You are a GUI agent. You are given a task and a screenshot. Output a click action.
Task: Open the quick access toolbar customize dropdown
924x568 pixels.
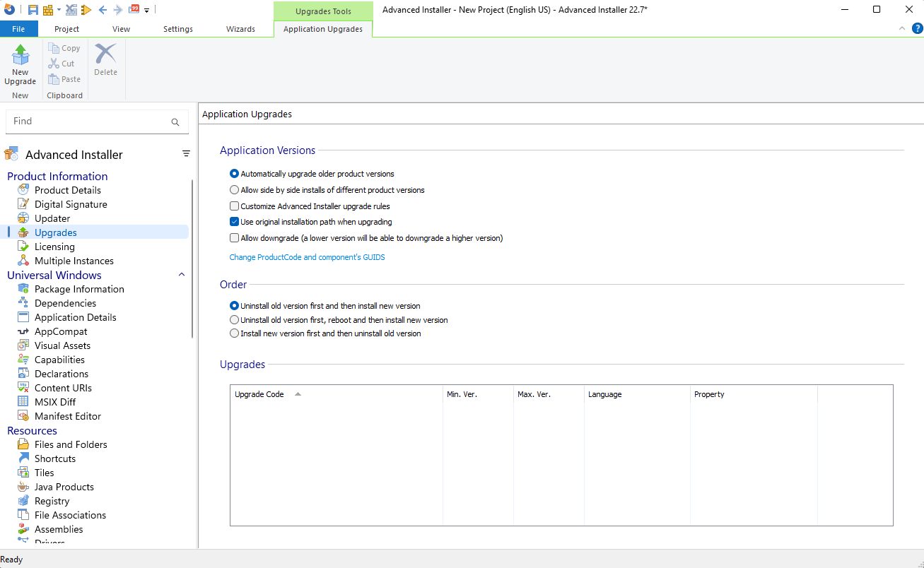pos(146,9)
